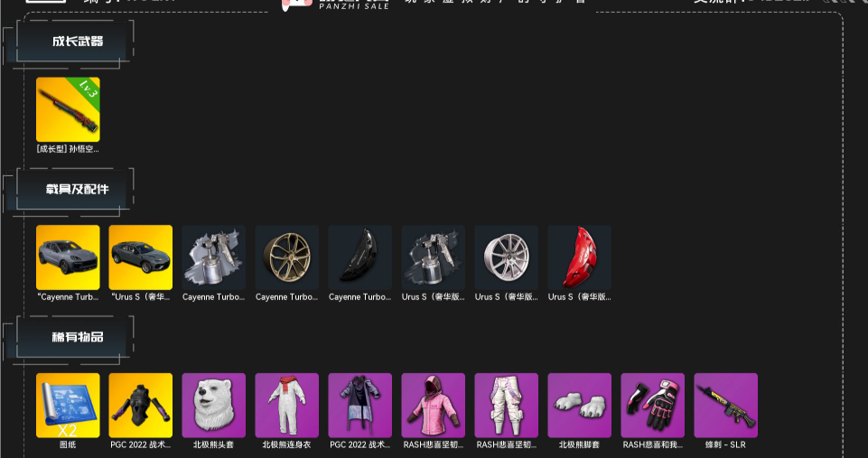This screenshot has width=868, height=458.
Task: Click the Urus S label under silver wheel
Action: (x=506, y=297)
